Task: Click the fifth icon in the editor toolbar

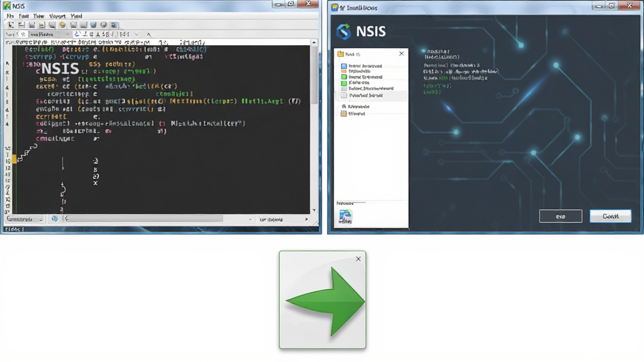Action: point(52,25)
